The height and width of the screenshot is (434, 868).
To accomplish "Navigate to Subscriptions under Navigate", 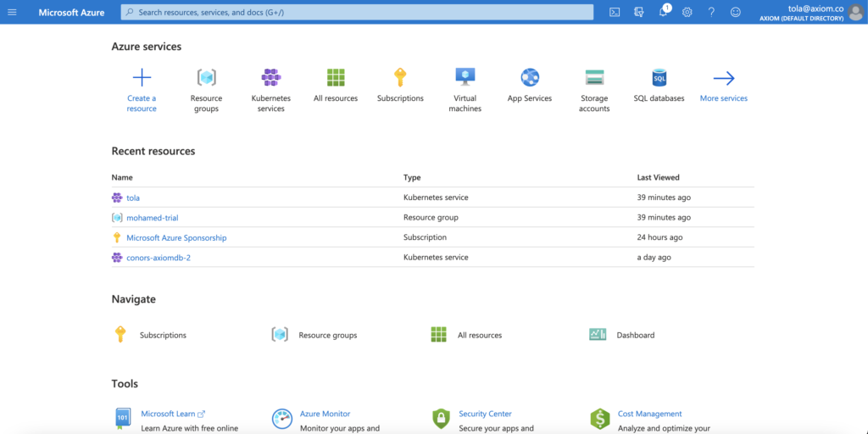I will [163, 335].
